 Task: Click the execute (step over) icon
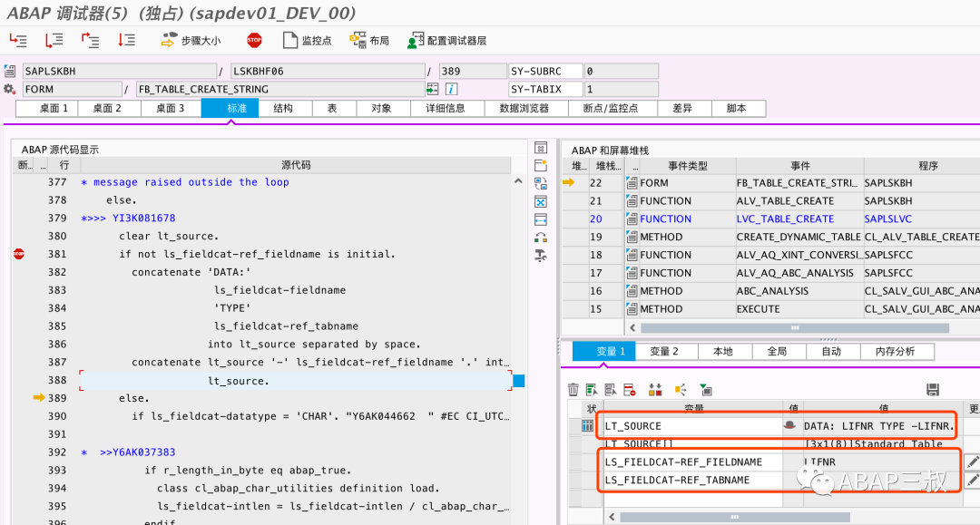(54, 41)
